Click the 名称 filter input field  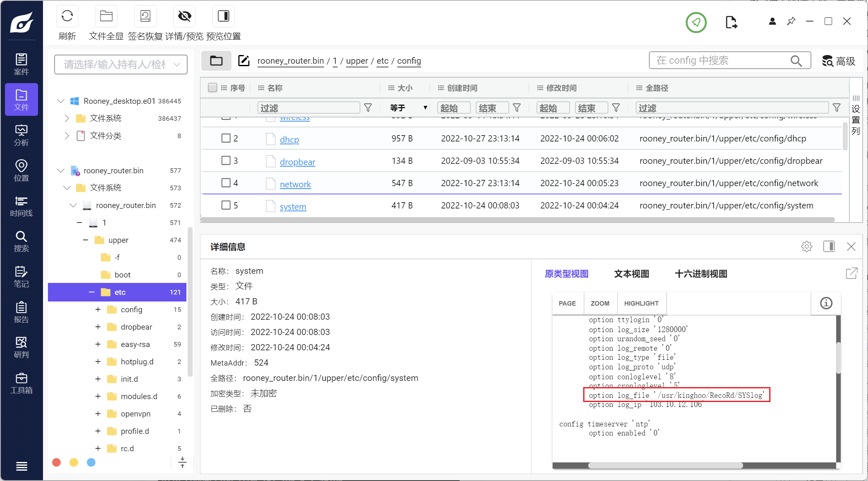coord(309,108)
